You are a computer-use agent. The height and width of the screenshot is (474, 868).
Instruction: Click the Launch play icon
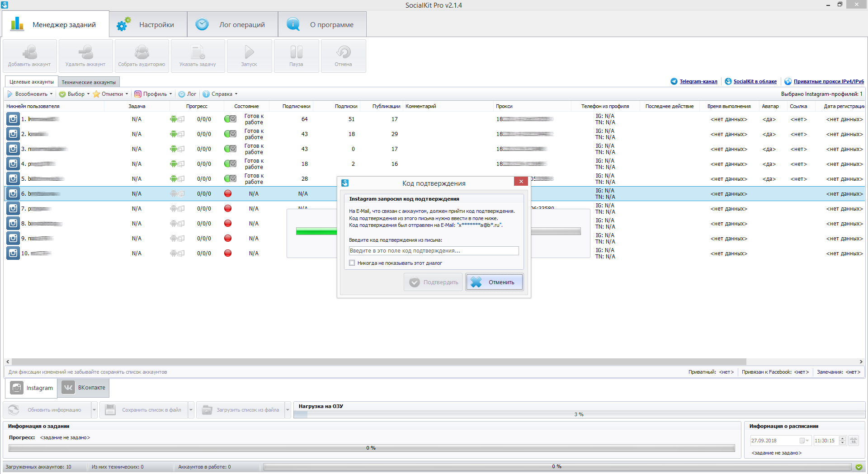[x=249, y=52]
